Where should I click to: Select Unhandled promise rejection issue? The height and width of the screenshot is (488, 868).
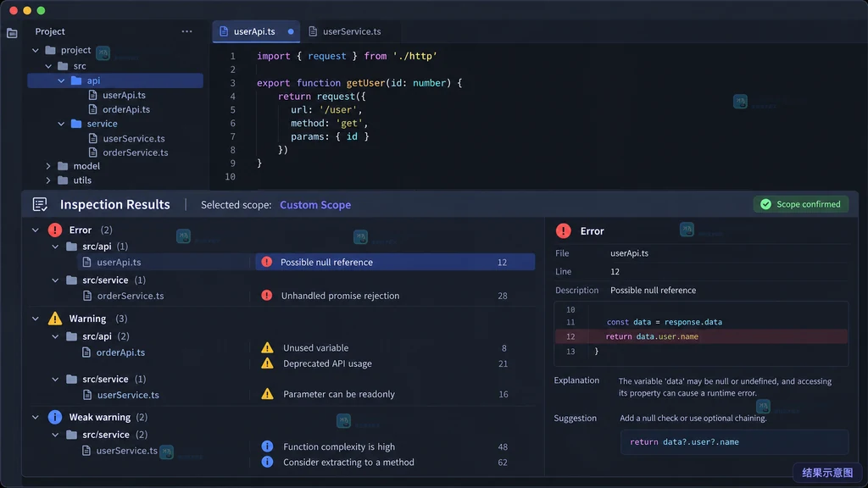pyautogui.click(x=340, y=296)
